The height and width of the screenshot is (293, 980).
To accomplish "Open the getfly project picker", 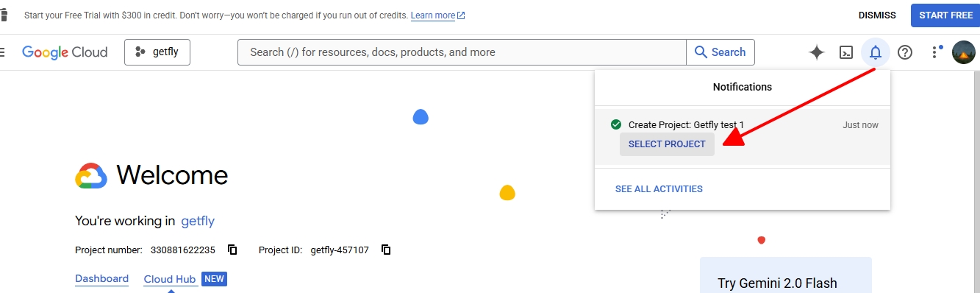I will click(x=157, y=52).
